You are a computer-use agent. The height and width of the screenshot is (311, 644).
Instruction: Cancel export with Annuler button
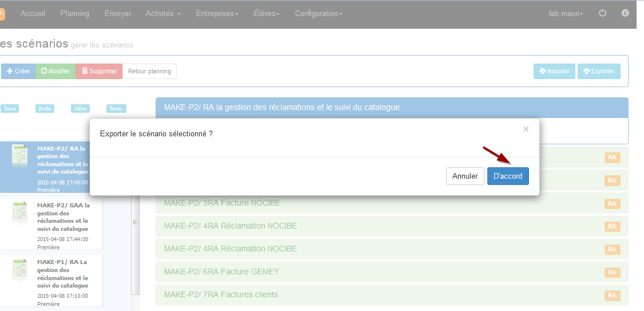tap(465, 176)
